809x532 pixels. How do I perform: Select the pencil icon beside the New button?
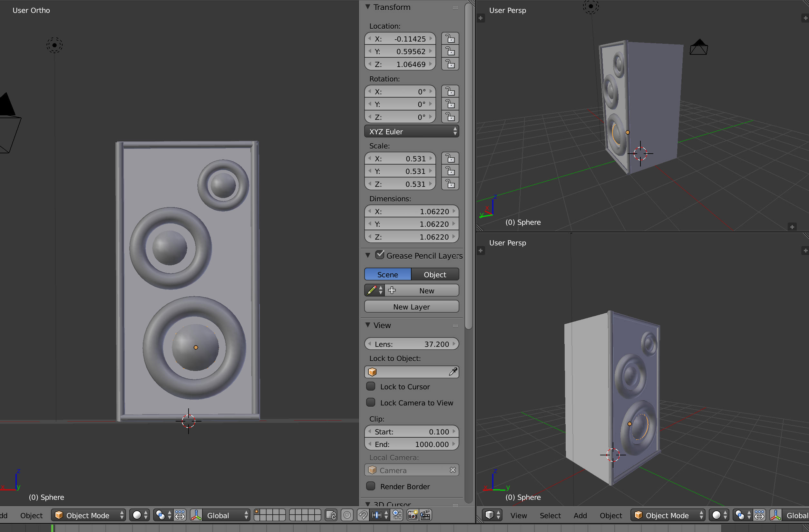coord(372,290)
